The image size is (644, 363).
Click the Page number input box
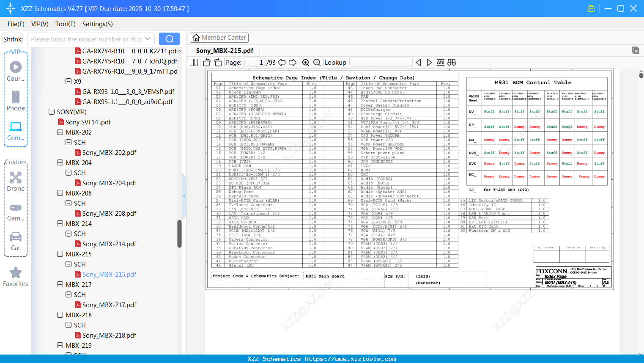click(x=255, y=63)
